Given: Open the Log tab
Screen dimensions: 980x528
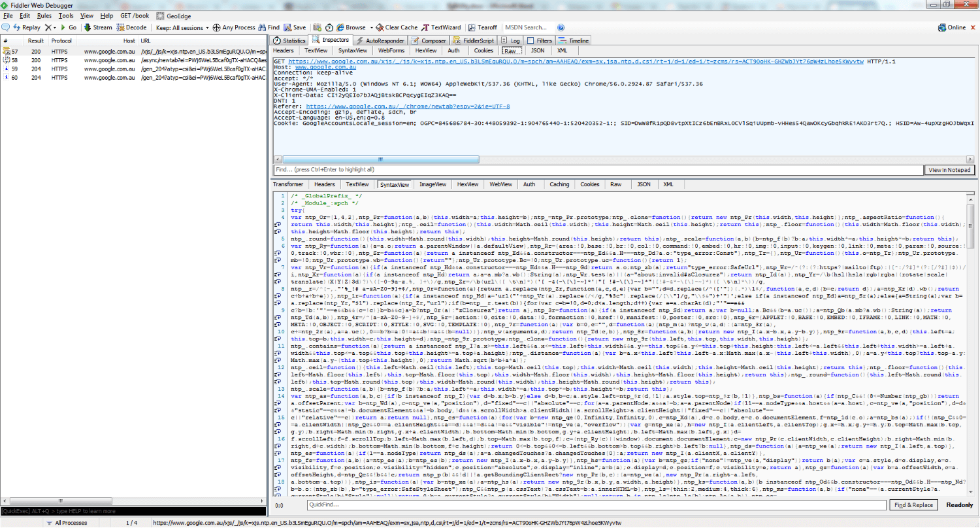Looking at the screenshot, I should [511, 41].
